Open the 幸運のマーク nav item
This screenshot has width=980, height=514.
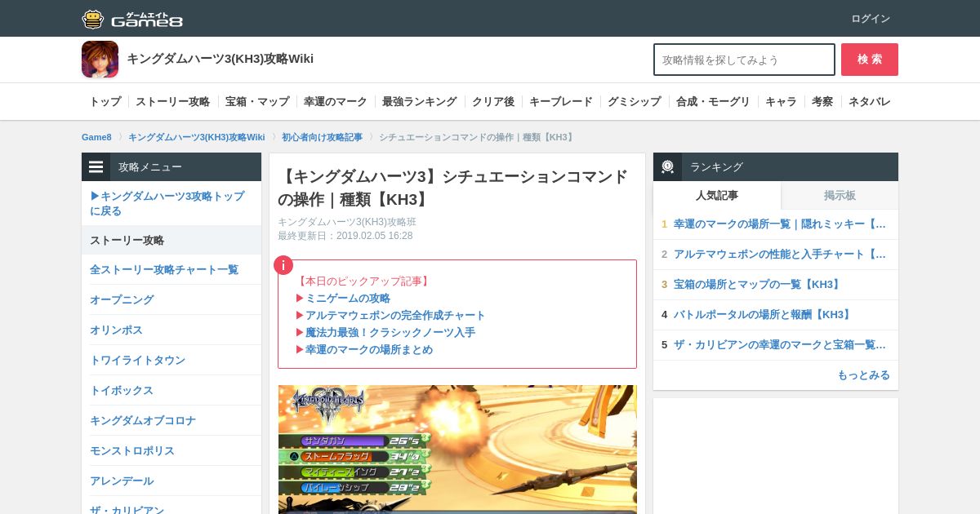(336, 102)
